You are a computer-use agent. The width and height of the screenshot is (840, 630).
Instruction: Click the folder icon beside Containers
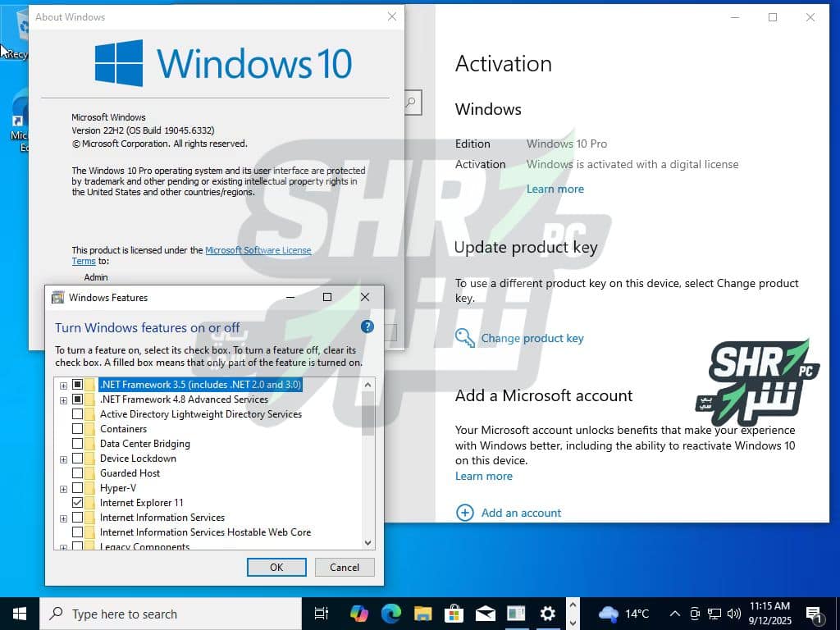click(89, 429)
